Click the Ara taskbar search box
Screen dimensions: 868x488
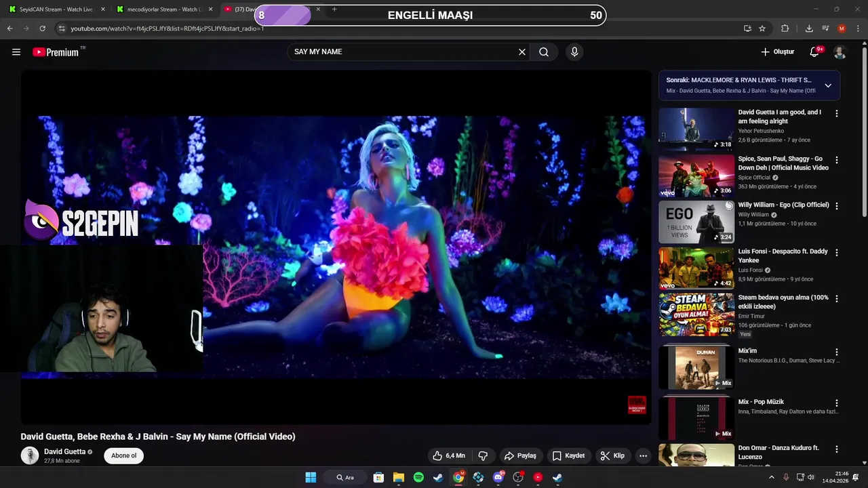(346, 477)
